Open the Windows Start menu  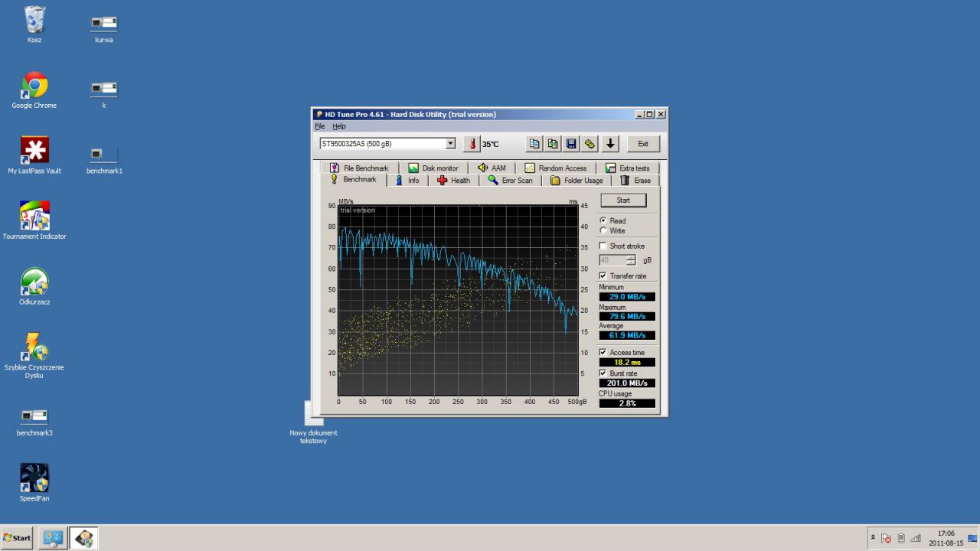(x=17, y=538)
